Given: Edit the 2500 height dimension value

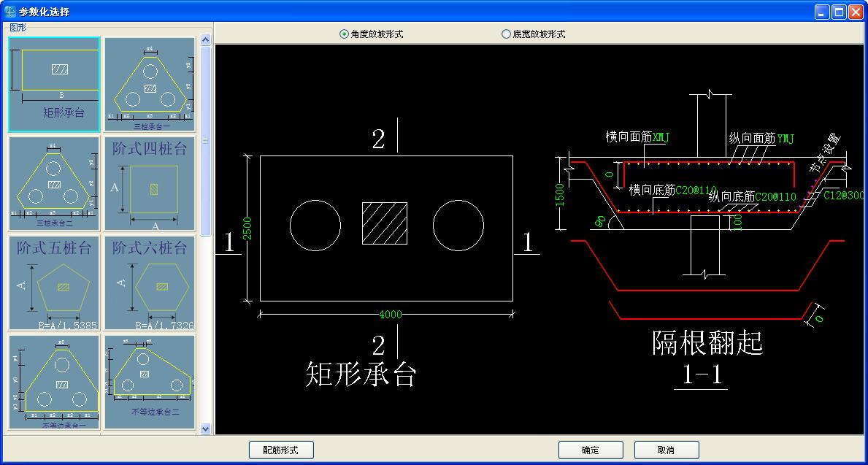Looking at the screenshot, I should click(247, 228).
